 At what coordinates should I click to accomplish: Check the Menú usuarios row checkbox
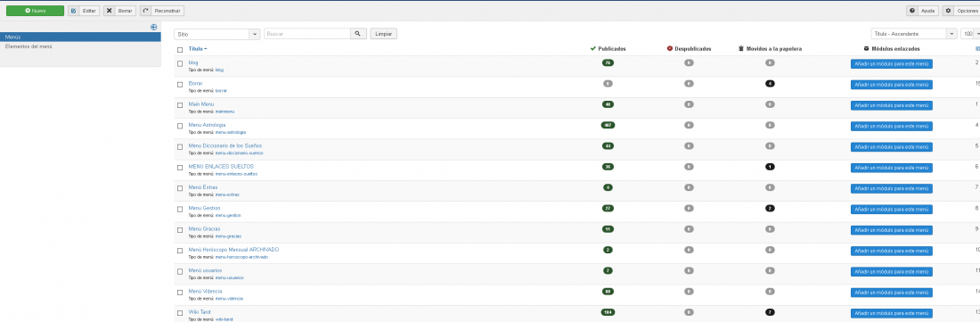[x=180, y=271]
